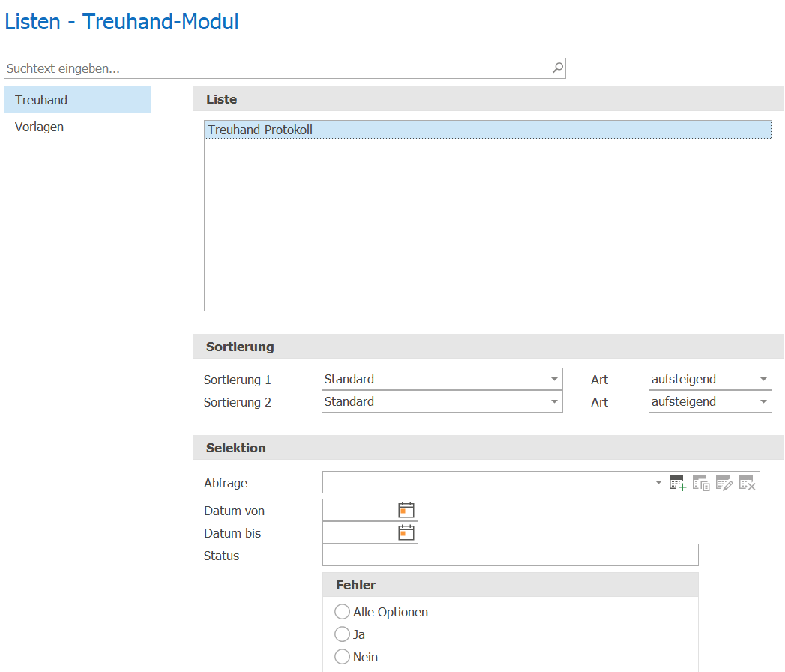This screenshot has height=672, width=785.
Task: Click the Datum bis label
Action: [x=232, y=533]
